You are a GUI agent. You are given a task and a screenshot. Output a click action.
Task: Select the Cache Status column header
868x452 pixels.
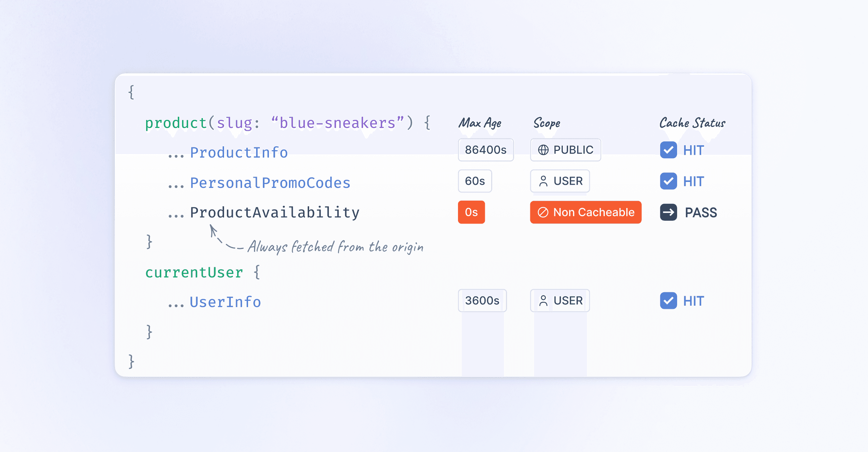[692, 123]
